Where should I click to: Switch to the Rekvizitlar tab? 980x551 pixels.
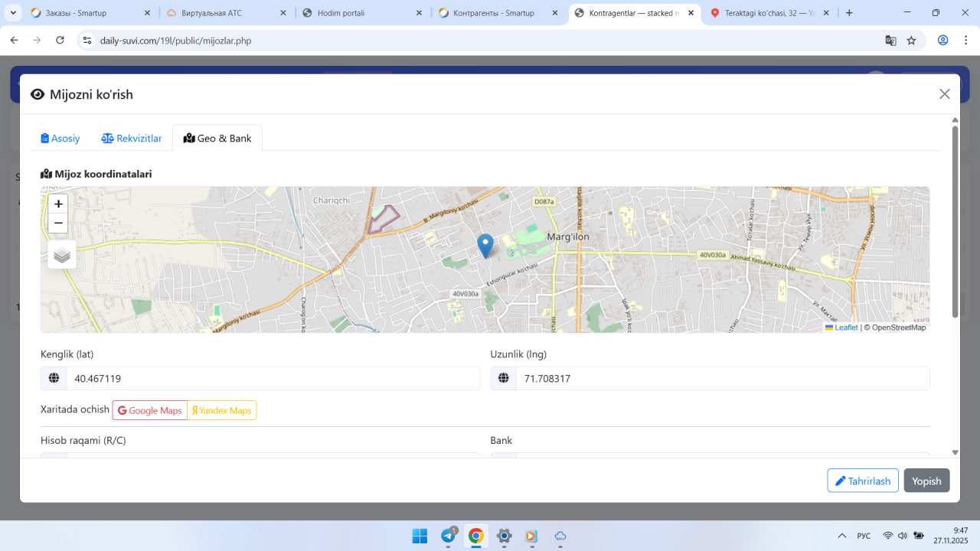[x=132, y=139]
